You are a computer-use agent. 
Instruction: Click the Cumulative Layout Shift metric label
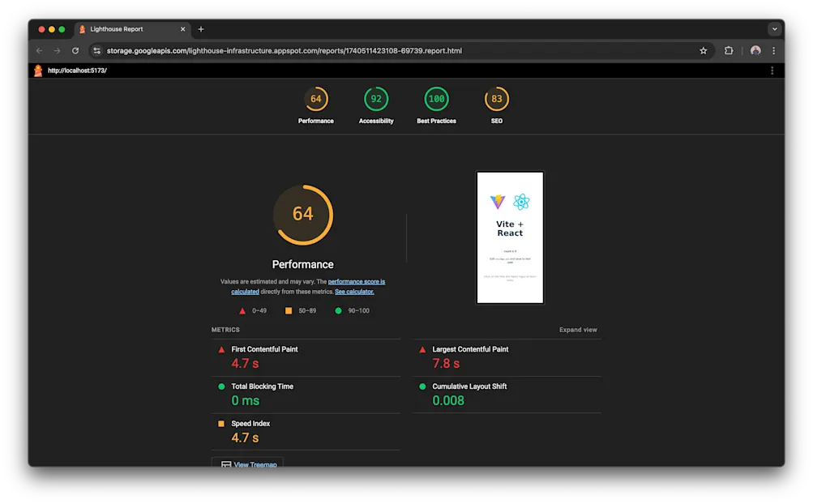click(x=469, y=387)
